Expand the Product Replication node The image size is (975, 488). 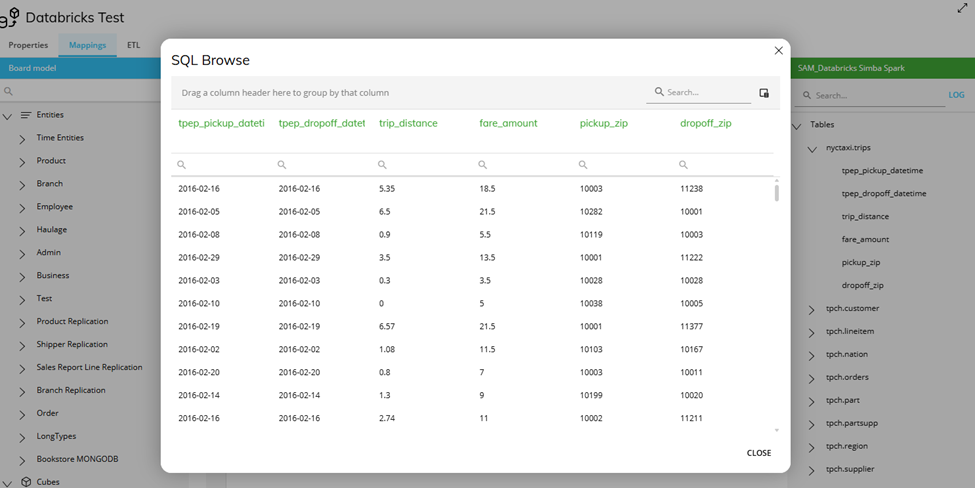coord(22,323)
